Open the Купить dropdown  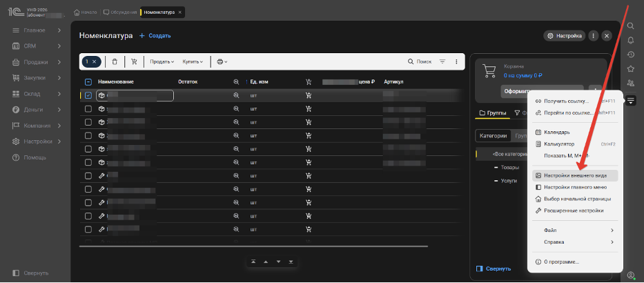[x=194, y=61]
